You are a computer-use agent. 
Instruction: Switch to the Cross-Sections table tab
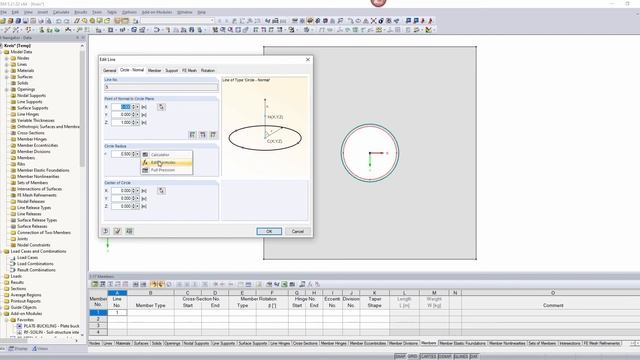point(305,343)
